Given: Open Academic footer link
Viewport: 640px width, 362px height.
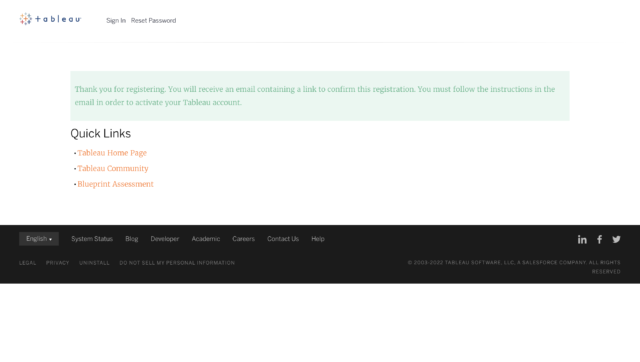Looking at the screenshot, I should coord(206,239).
